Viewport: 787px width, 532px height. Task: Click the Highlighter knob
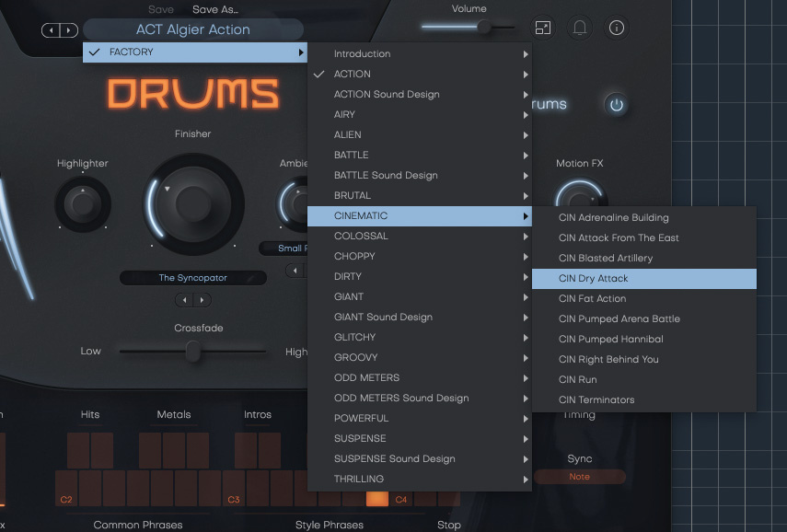[x=82, y=203]
